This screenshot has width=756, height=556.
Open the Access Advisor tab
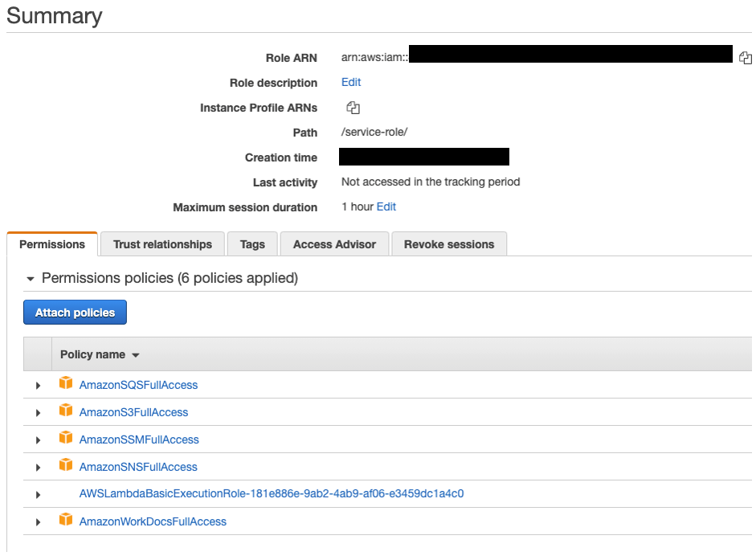click(334, 244)
